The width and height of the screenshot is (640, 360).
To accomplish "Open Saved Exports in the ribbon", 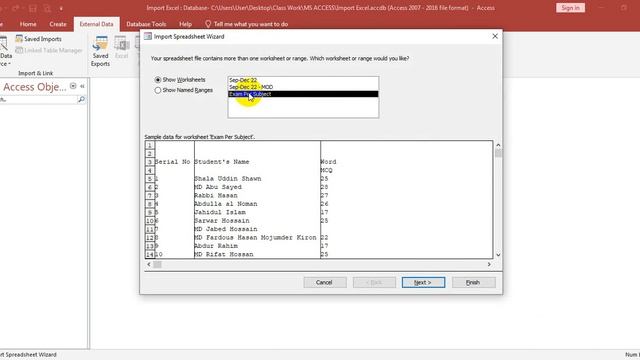I will click(x=100, y=51).
